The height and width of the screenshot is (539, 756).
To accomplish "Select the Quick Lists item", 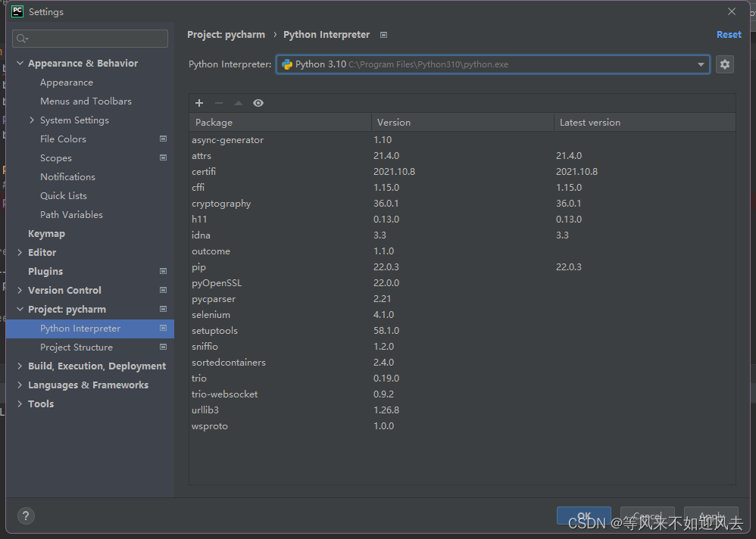I will click(x=63, y=195).
